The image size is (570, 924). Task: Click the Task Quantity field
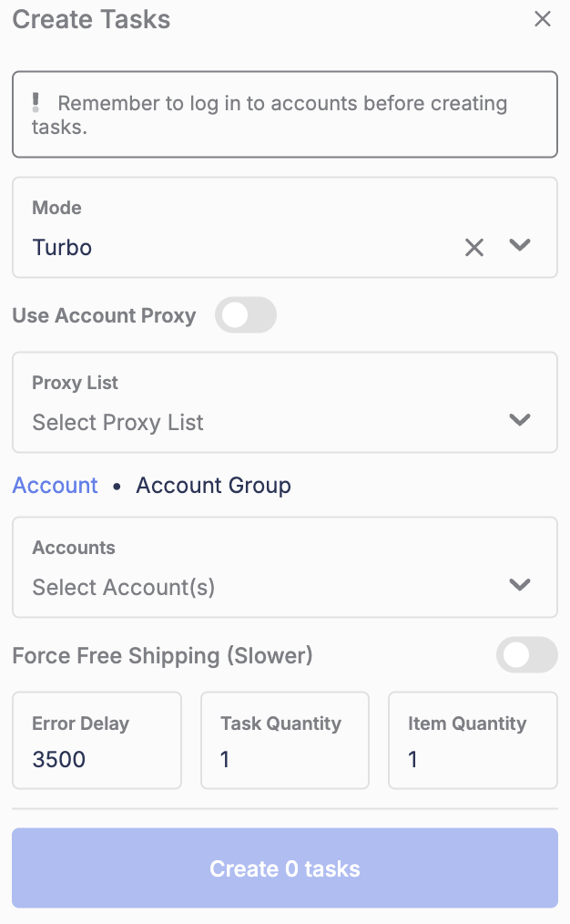[284, 758]
